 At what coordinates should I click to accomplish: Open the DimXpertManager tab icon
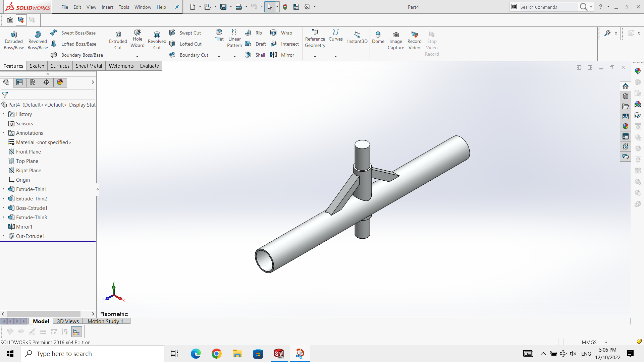tap(46, 82)
